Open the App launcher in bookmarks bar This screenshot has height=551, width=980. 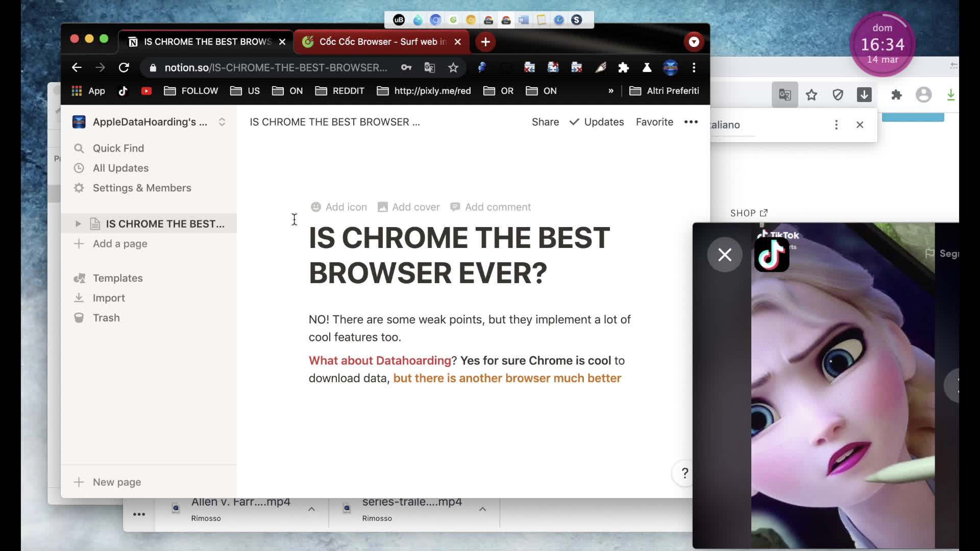pyautogui.click(x=88, y=91)
